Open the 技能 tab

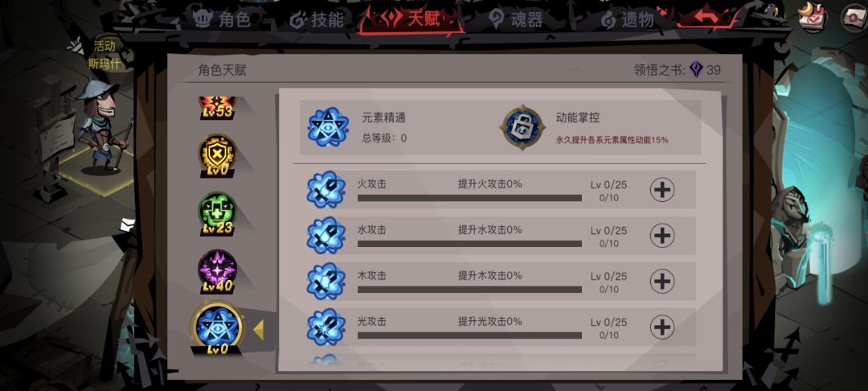pyautogui.click(x=317, y=20)
